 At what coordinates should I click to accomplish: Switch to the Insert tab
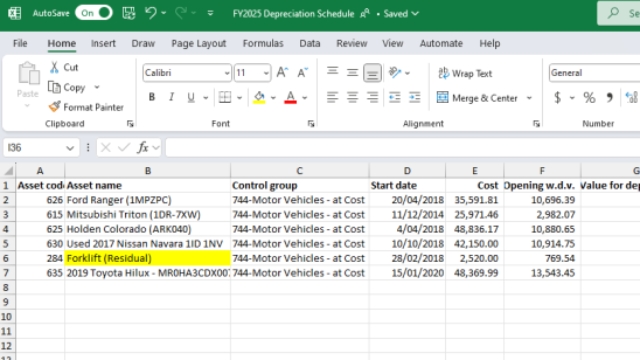103,43
